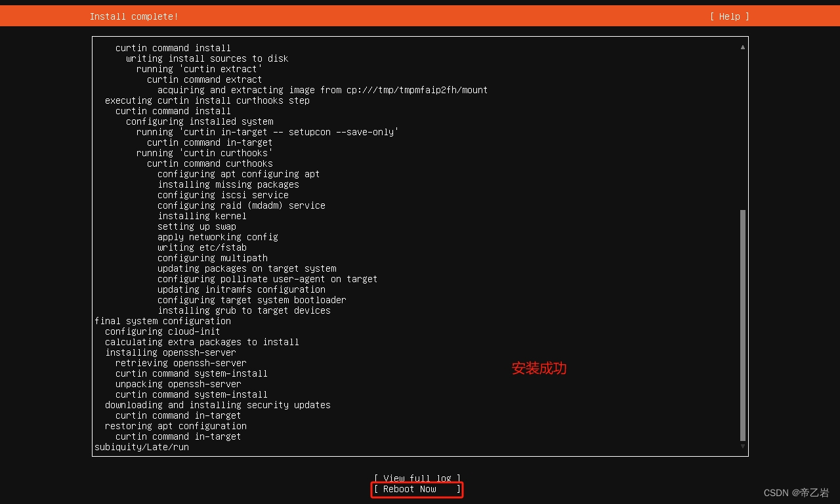This screenshot has width=840, height=504.
Task: Click 'unpacking openssh-server' line
Action: (178, 384)
